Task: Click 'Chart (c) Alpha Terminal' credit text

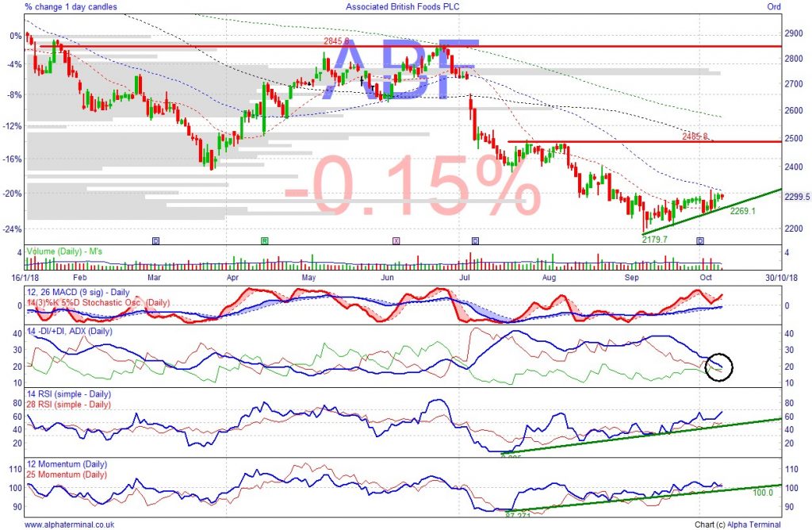Action: [738, 524]
